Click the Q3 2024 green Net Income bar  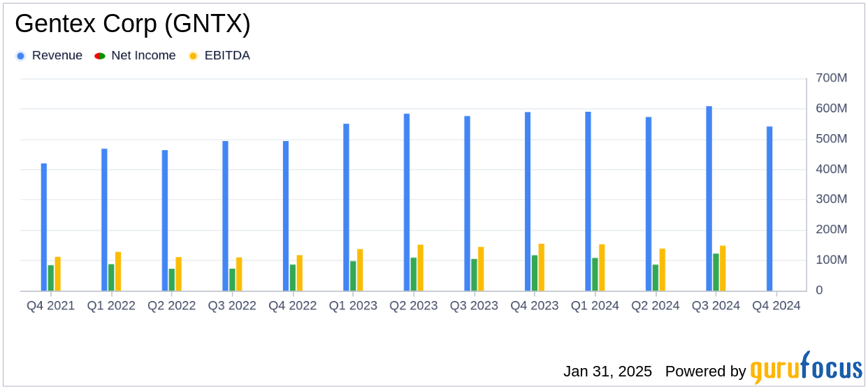[716, 272]
